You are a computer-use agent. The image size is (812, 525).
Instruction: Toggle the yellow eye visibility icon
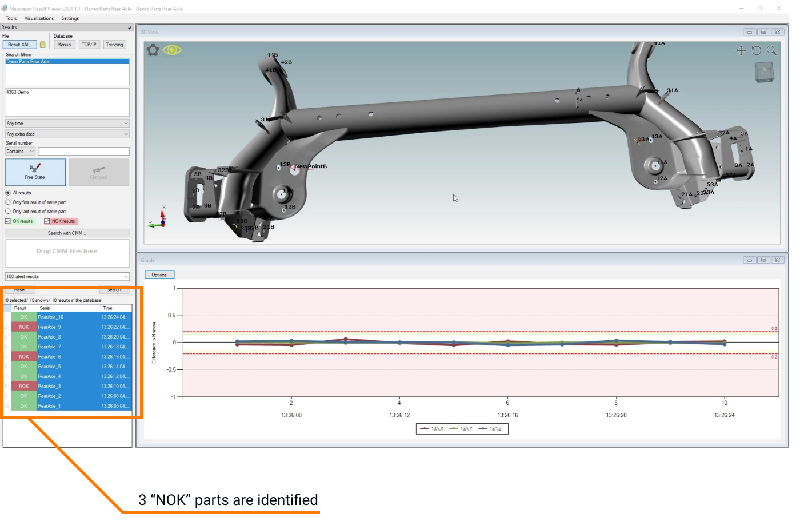click(172, 50)
